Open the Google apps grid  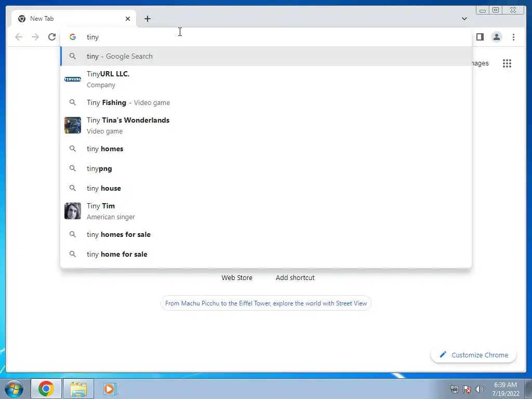point(507,63)
